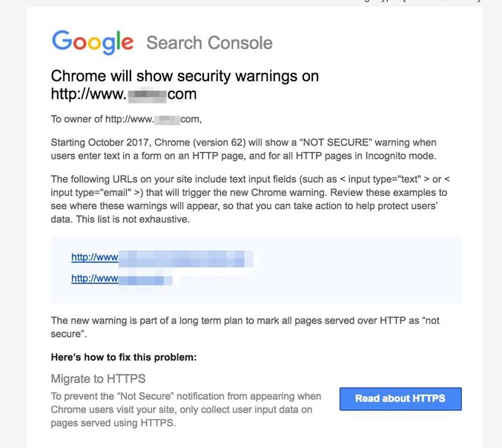
Task: Click the "Here's how to fix this problem" heading
Action: pyautogui.click(x=123, y=358)
